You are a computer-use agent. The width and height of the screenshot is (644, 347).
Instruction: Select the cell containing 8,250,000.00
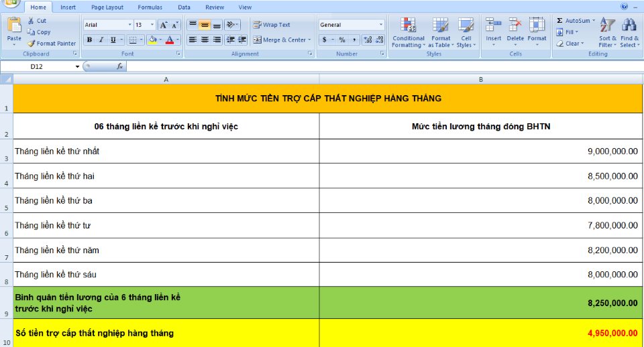[x=480, y=303]
